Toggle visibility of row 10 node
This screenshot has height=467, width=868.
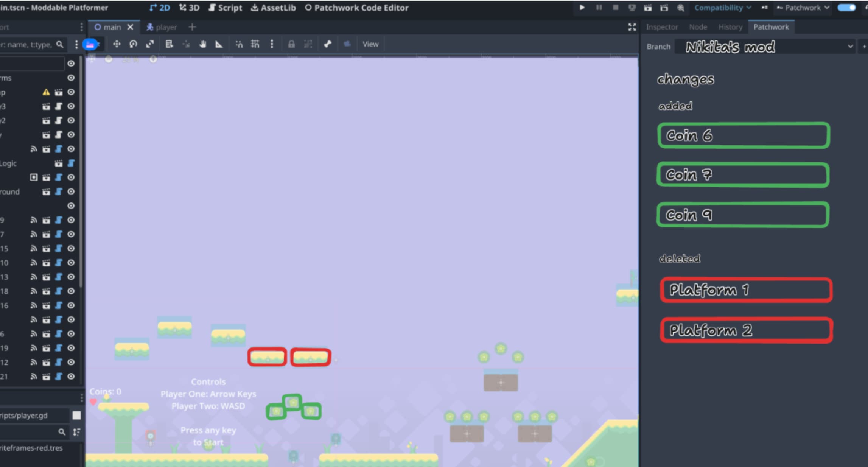pos(71,263)
